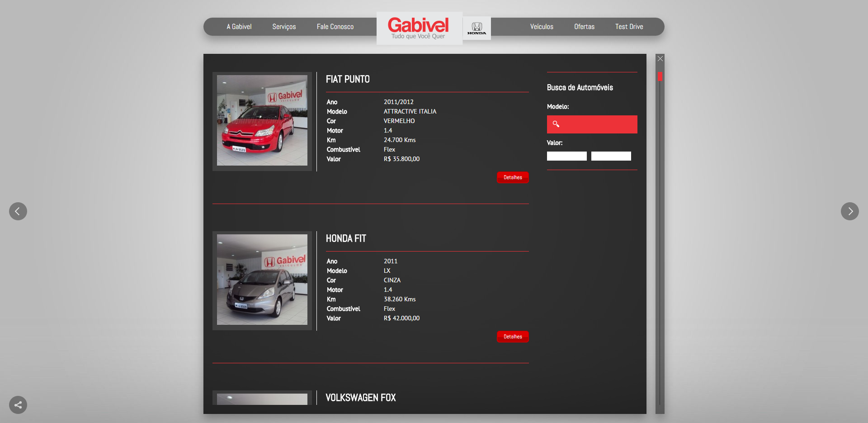Open the Ofertas menu item
This screenshot has height=423, width=868.
click(584, 27)
